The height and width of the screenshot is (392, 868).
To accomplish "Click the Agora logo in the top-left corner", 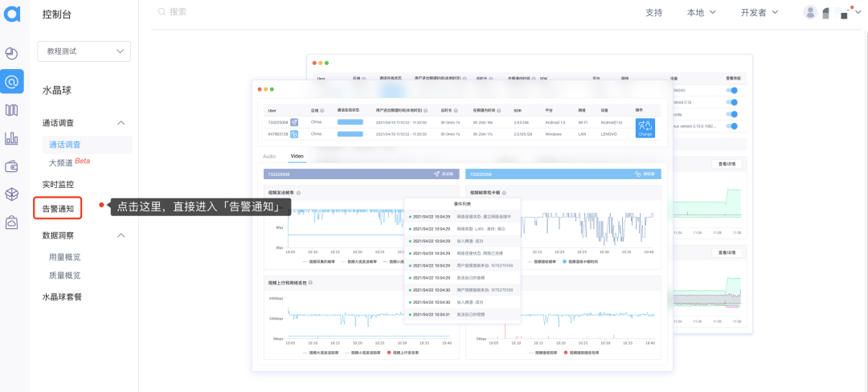I will tap(12, 14).
